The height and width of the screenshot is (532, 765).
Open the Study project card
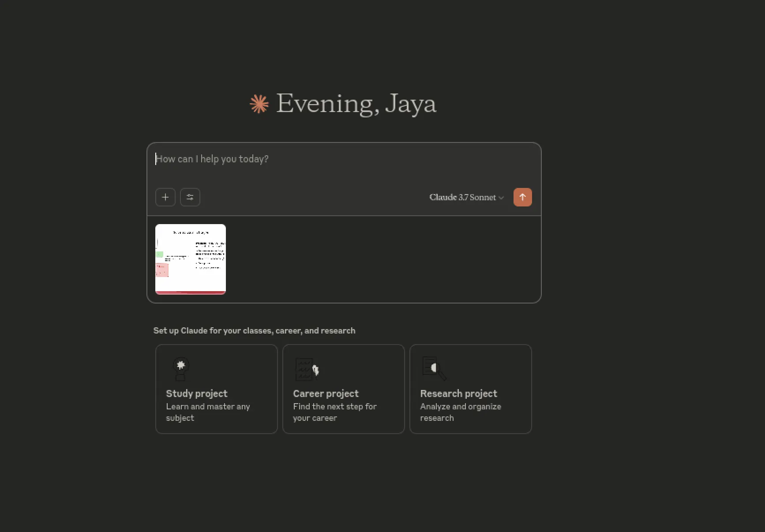[217, 389]
